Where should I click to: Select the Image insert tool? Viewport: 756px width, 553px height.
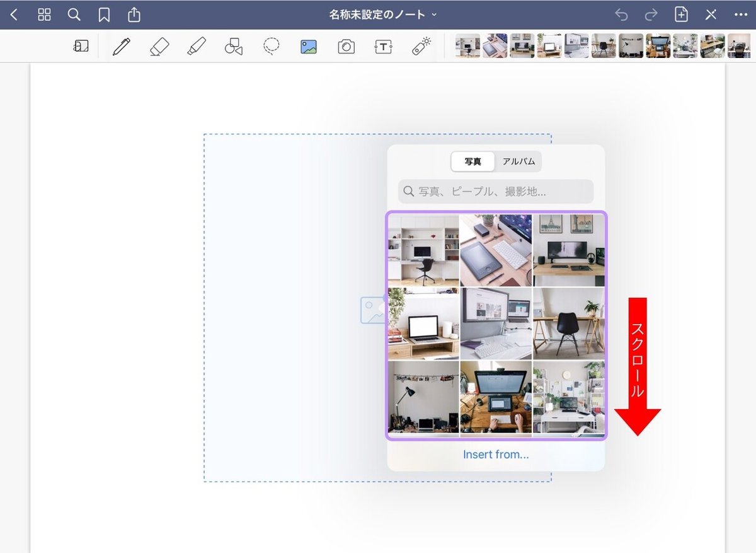tap(309, 47)
